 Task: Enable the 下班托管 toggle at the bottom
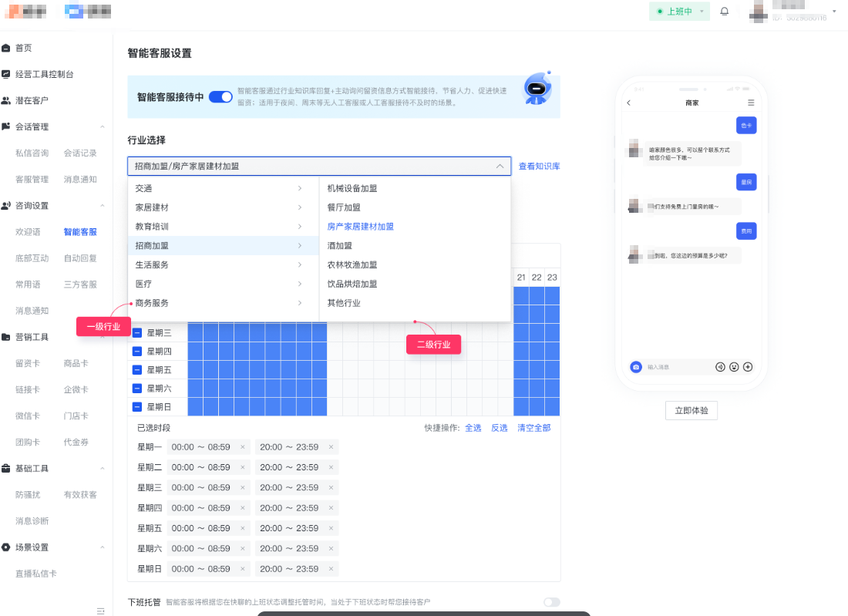click(x=552, y=602)
